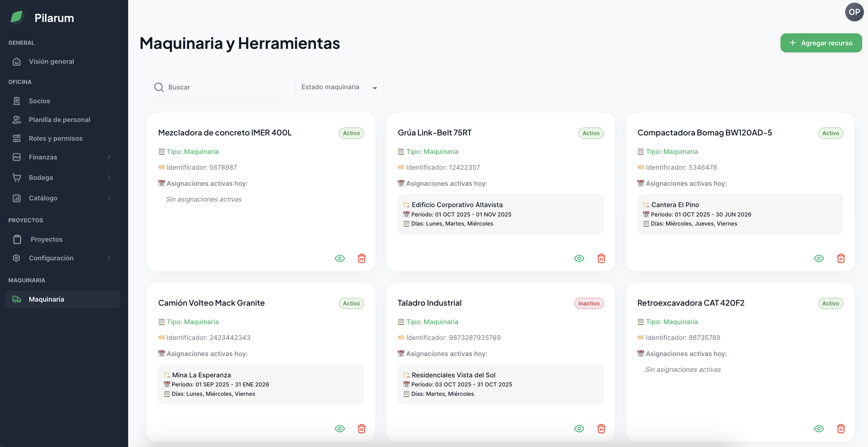The width and height of the screenshot is (868, 447).
Task: Open details of Retroexcavadora CAT 420F2
Action: 819,429
